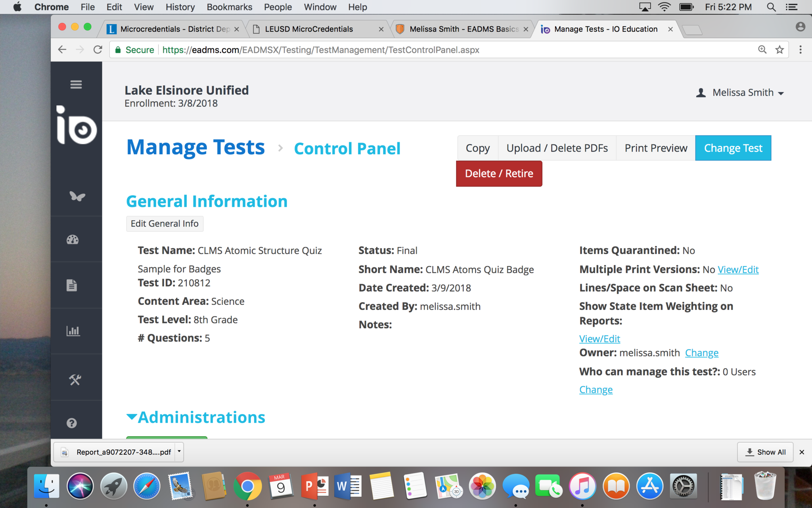Click the document icon in sidebar

72,285
